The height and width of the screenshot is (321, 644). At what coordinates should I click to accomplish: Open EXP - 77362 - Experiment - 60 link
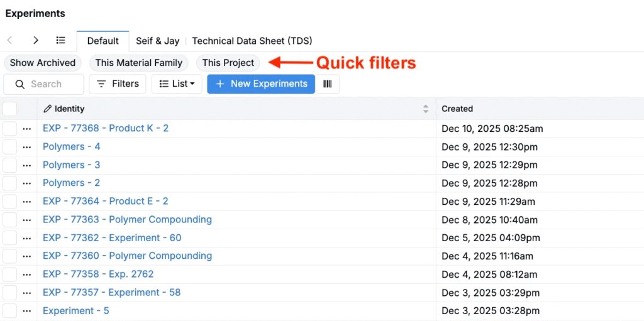(112, 238)
